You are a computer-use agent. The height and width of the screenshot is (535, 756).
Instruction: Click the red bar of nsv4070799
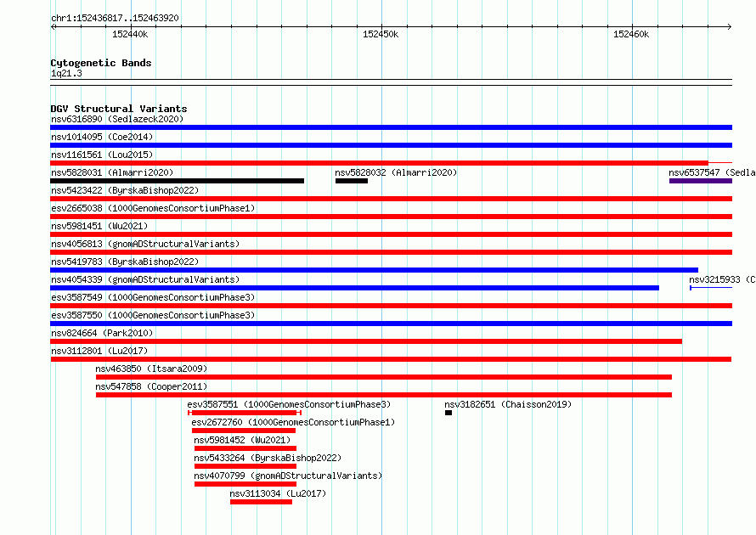click(x=245, y=484)
